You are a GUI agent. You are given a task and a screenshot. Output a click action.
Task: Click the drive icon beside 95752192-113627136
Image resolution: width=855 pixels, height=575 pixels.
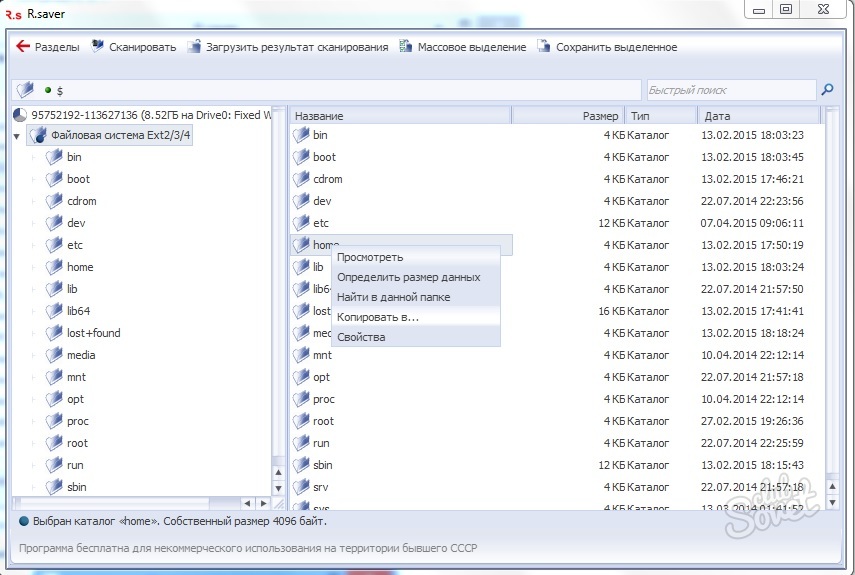20,115
